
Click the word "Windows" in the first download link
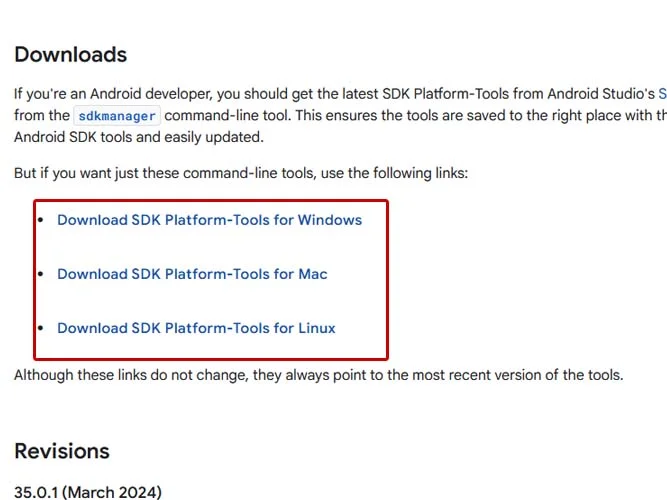tap(330, 220)
